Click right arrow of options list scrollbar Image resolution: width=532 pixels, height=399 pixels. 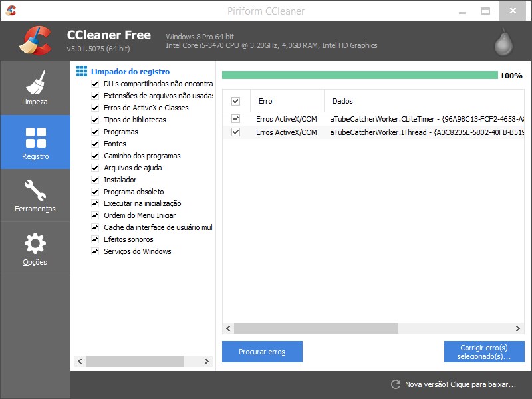(x=206, y=361)
